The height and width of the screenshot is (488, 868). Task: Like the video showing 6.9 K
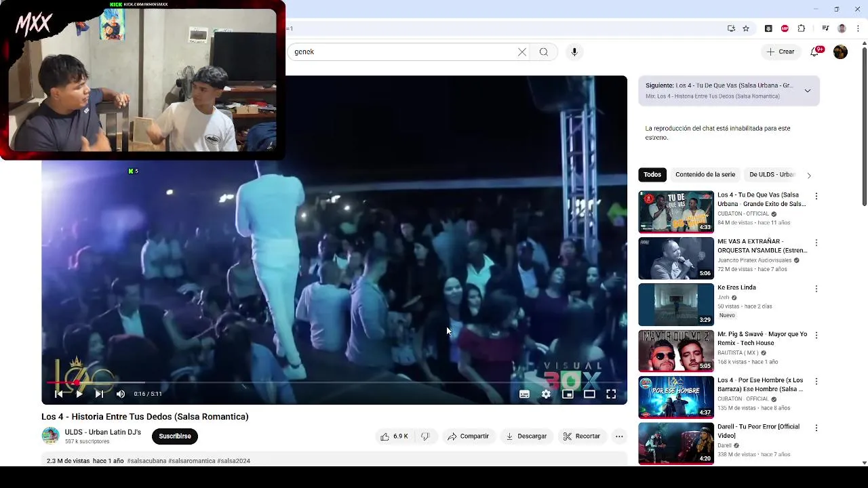[394, 436]
